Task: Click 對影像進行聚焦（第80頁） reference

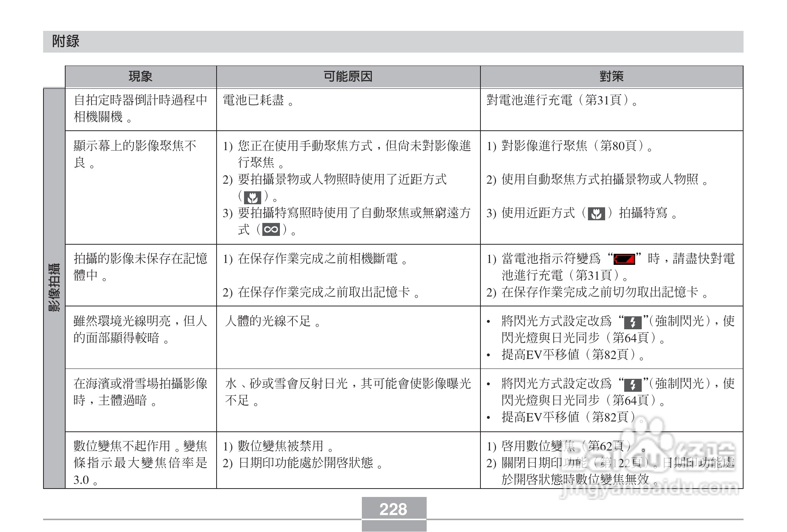Action: [572, 146]
